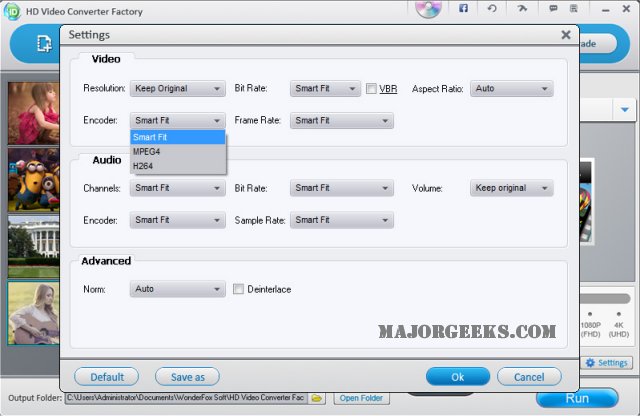Screen dimensions: 640x416
Task: Open the Sample Rate dropdown
Action: 342,220
